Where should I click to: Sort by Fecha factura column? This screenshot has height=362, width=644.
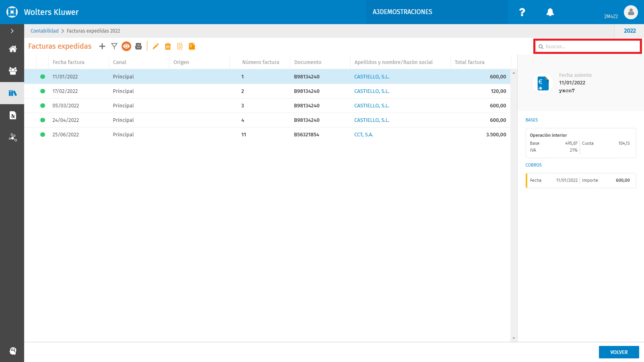68,62
